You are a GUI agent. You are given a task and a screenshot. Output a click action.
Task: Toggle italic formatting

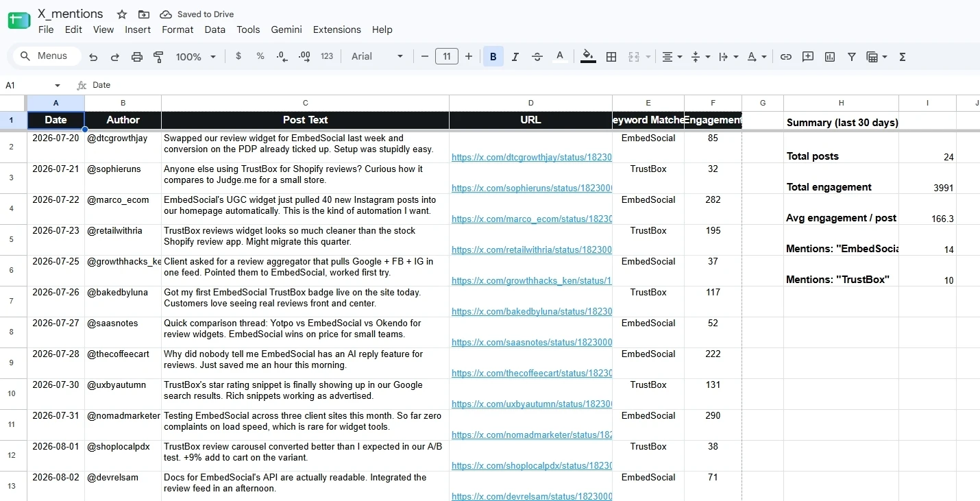pos(515,57)
